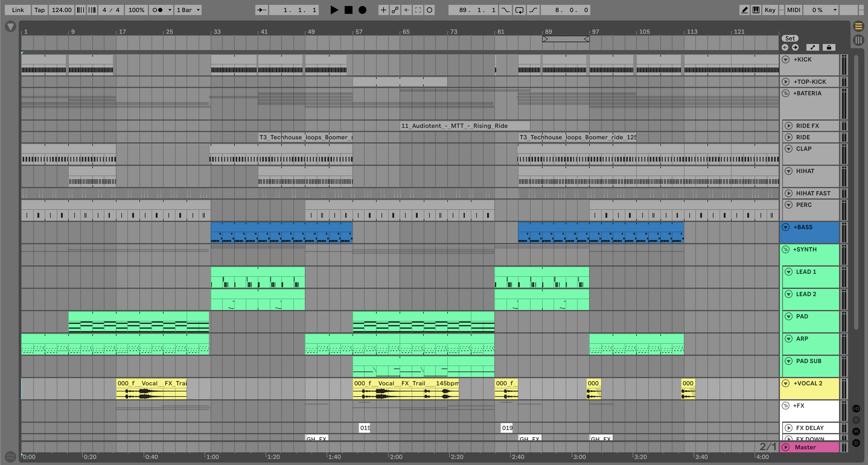Fold the +BASS track

(x=786, y=227)
